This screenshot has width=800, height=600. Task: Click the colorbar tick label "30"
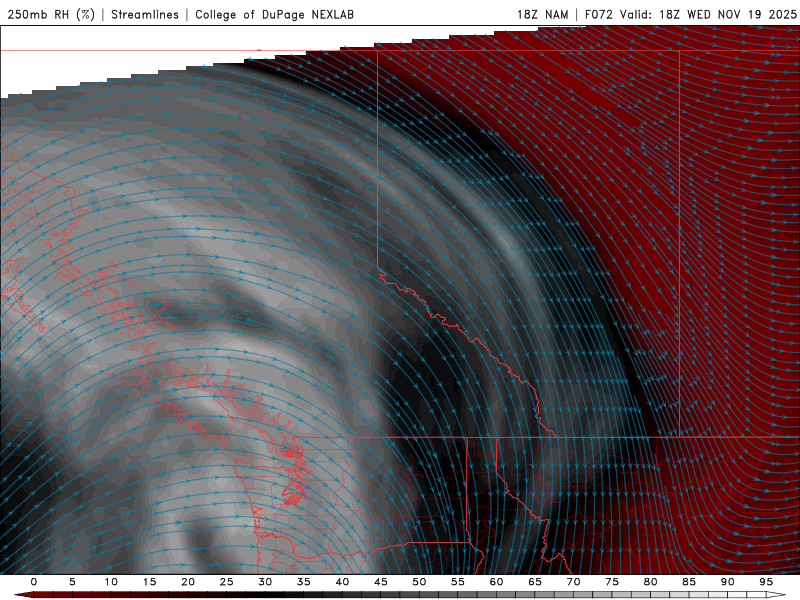click(x=265, y=582)
